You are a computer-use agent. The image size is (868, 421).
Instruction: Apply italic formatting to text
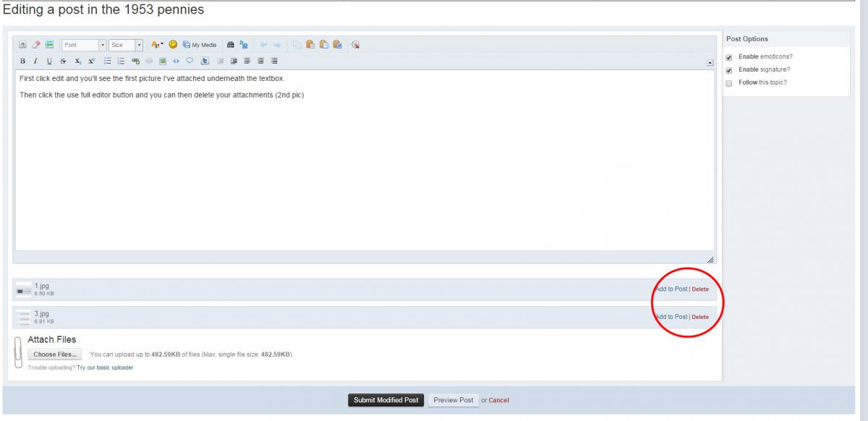[35, 61]
